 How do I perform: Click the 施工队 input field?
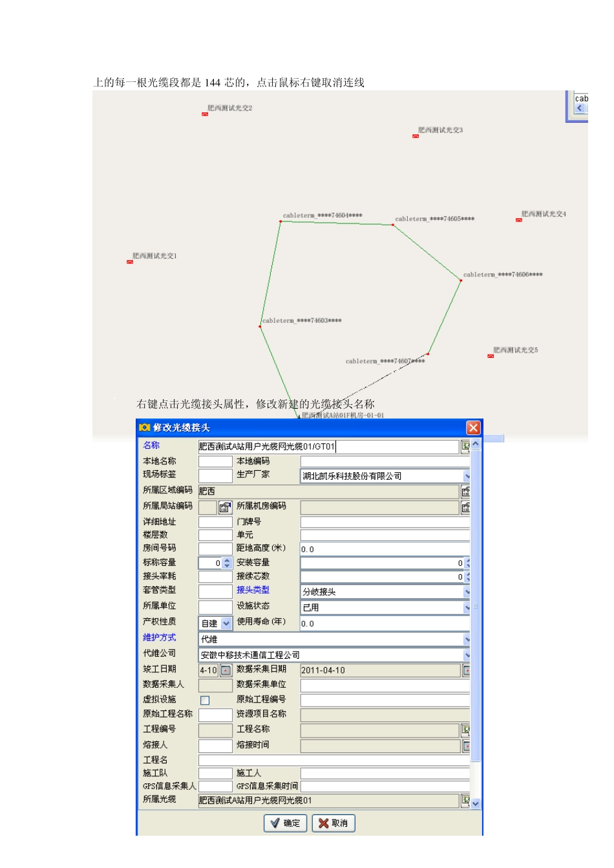[x=215, y=774]
